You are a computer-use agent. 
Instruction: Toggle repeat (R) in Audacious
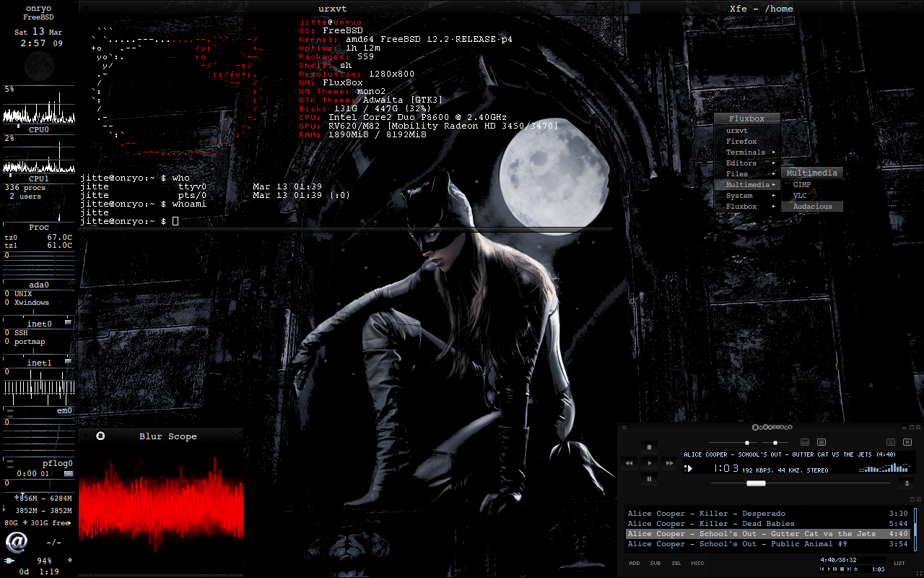click(907, 442)
